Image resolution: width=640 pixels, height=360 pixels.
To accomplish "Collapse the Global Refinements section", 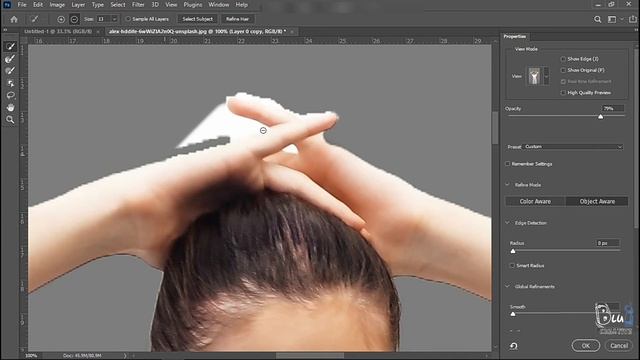I will 507,287.
